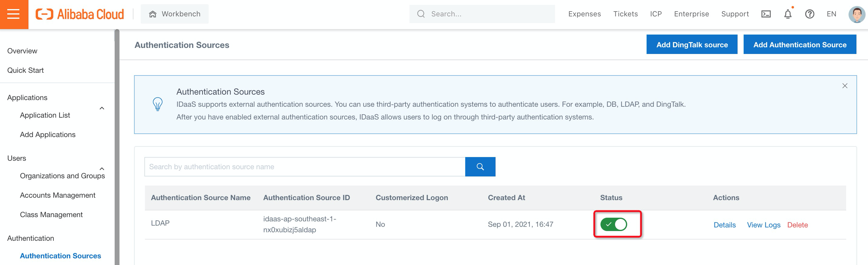Disable the LDAP status toggle

click(x=613, y=224)
